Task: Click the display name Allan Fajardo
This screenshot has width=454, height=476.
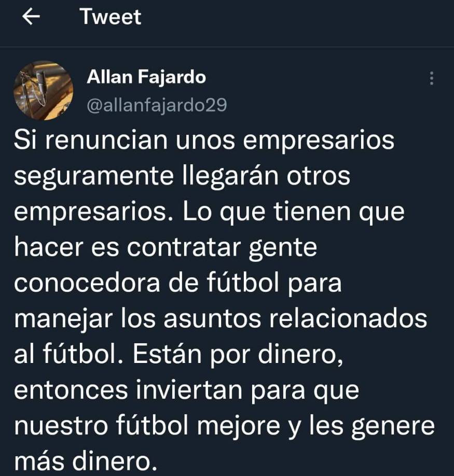Action: [x=145, y=77]
